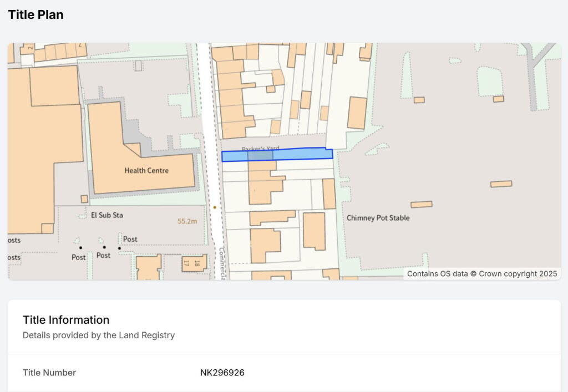Click the blue highlighted title boundary plot
The width and height of the screenshot is (568, 392).
pyautogui.click(x=277, y=155)
